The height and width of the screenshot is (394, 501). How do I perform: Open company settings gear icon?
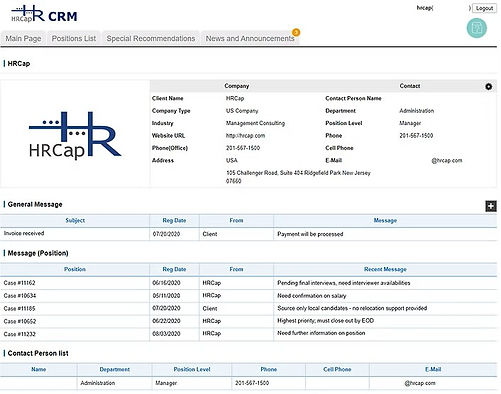[488, 87]
